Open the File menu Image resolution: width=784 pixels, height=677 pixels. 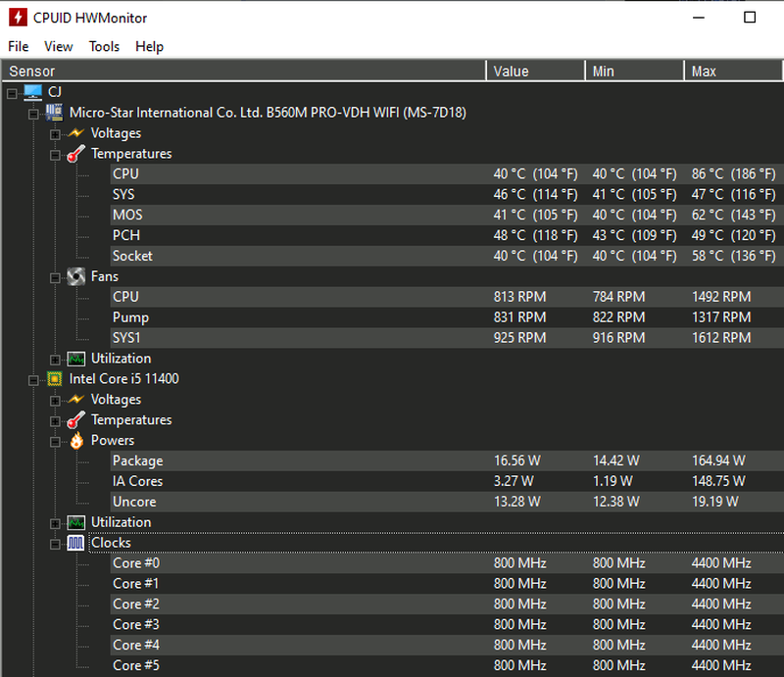click(x=19, y=46)
